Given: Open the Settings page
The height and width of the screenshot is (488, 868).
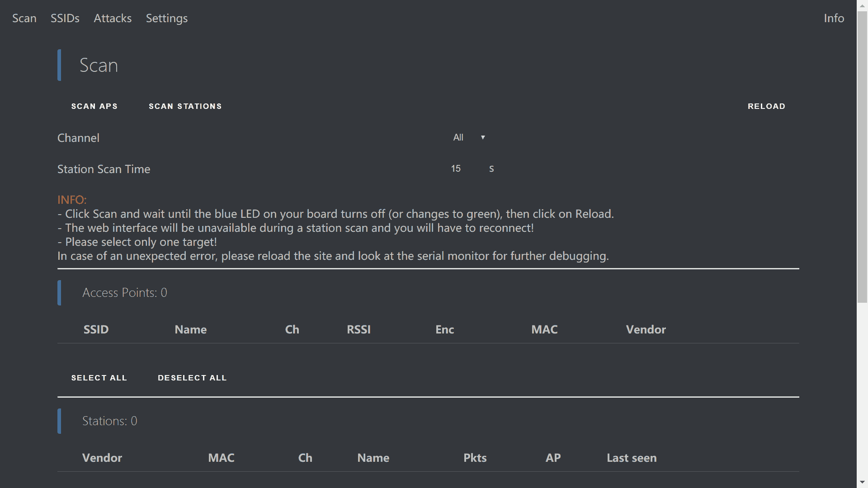Looking at the screenshot, I should [x=166, y=18].
